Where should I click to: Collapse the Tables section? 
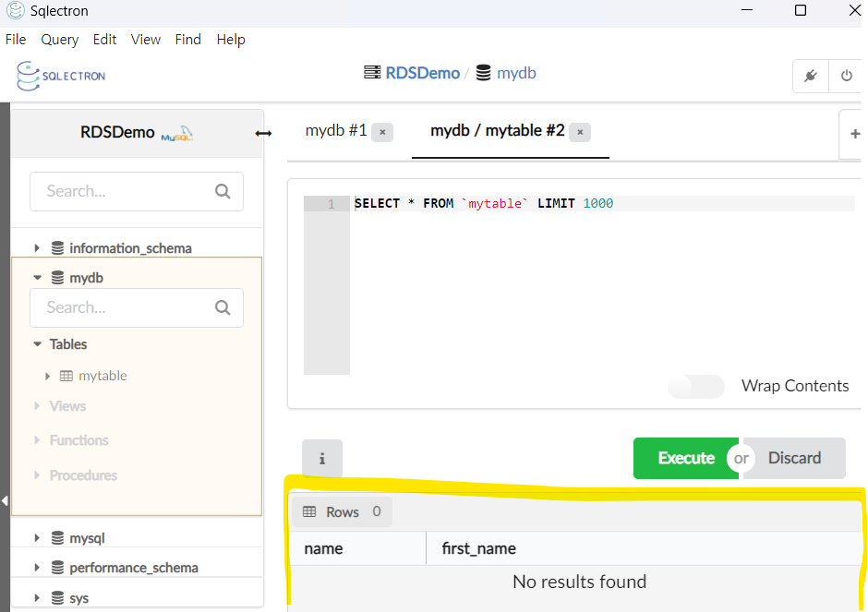click(37, 344)
